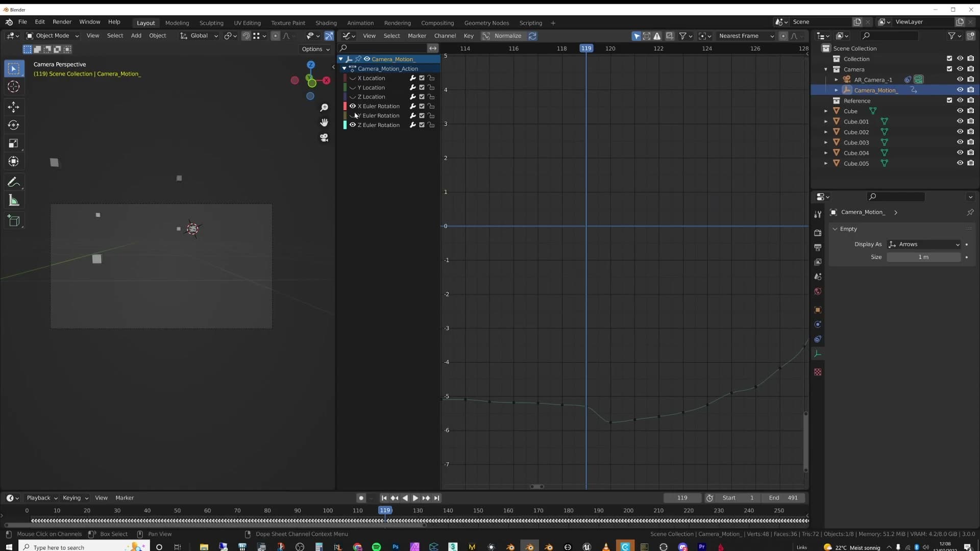Collapse Camera_Motion_Action channel group
Viewport: 980px width, 551px height.
pos(345,68)
